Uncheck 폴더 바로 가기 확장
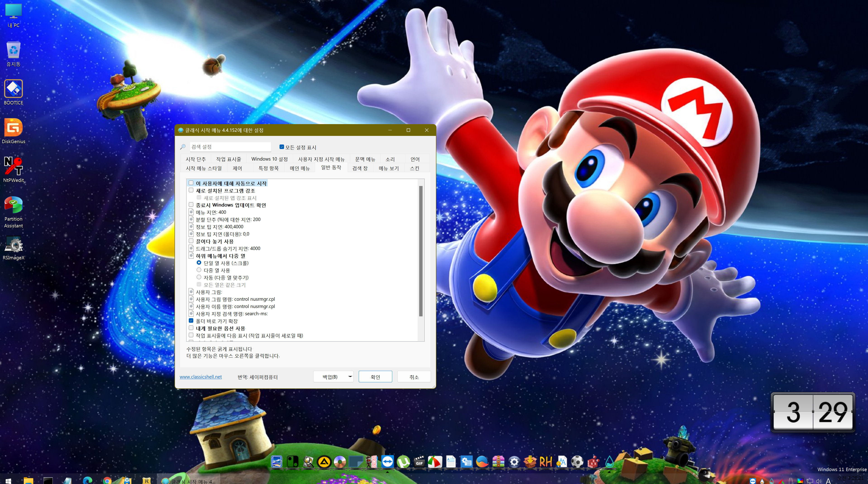 [191, 321]
